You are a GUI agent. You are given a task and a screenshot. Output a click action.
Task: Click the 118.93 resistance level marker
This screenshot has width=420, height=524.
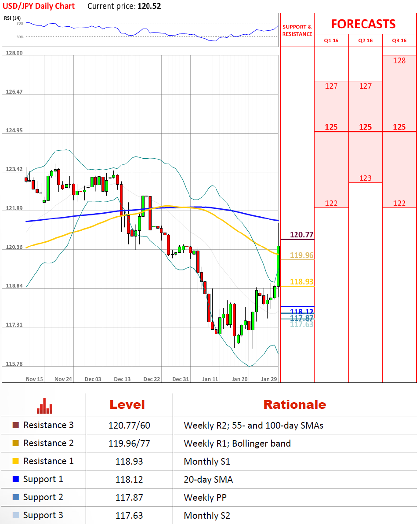coord(301,282)
